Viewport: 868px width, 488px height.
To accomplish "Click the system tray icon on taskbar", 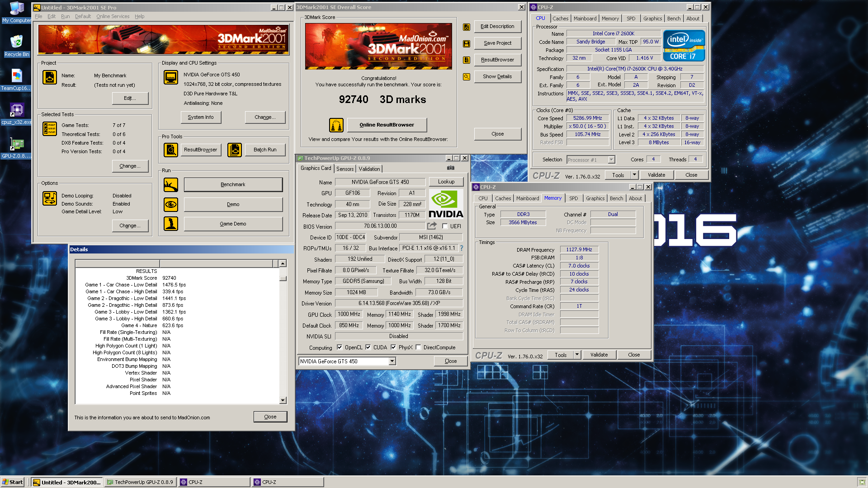I will pyautogui.click(x=862, y=482).
